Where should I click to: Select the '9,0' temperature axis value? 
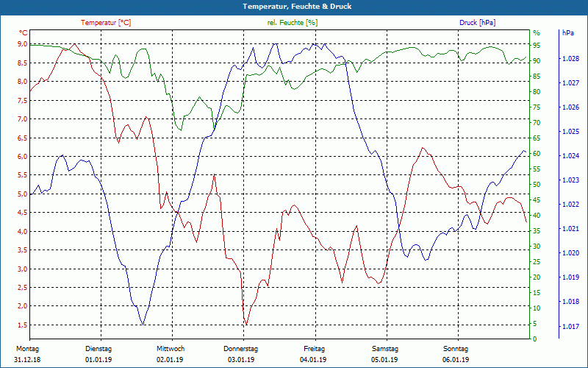(x=23, y=44)
